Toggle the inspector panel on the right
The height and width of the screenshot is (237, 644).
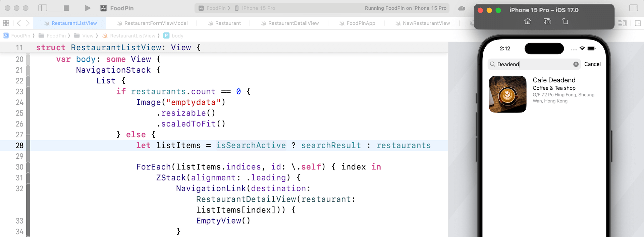click(634, 8)
